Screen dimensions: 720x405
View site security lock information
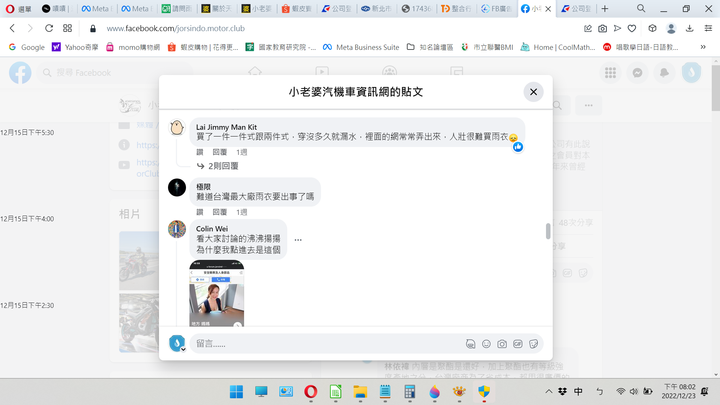point(93,28)
